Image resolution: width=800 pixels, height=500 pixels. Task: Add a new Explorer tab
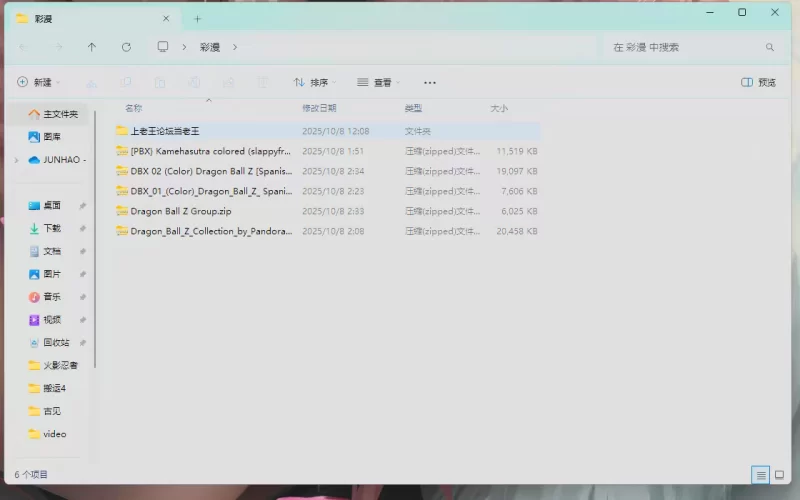click(197, 19)
